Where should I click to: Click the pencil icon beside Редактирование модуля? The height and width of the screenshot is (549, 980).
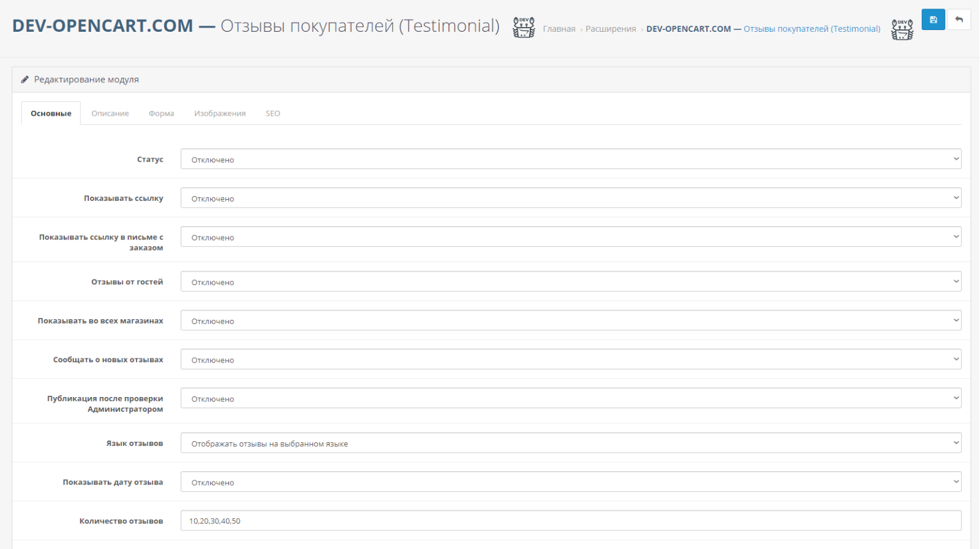coord(25,80)
